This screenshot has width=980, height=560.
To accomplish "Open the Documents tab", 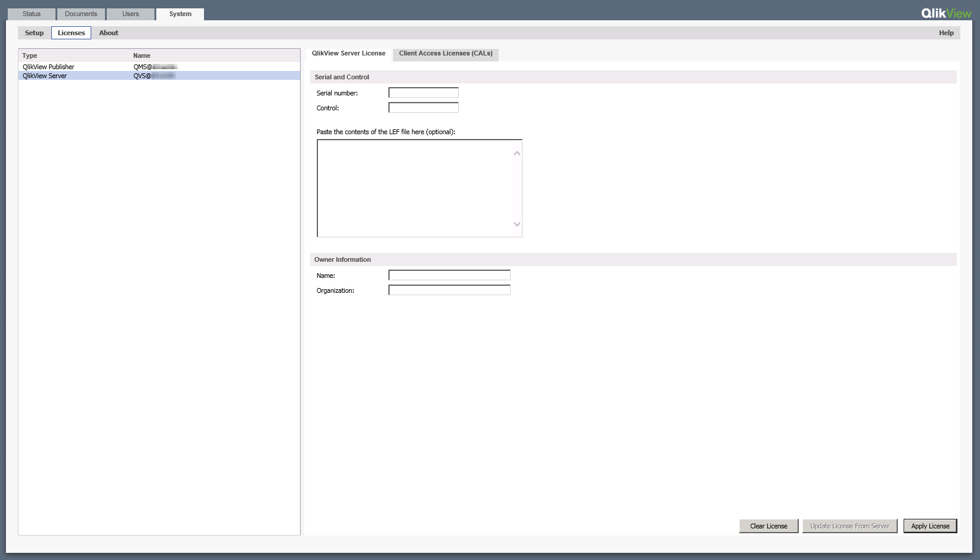I will click(81, 14).
